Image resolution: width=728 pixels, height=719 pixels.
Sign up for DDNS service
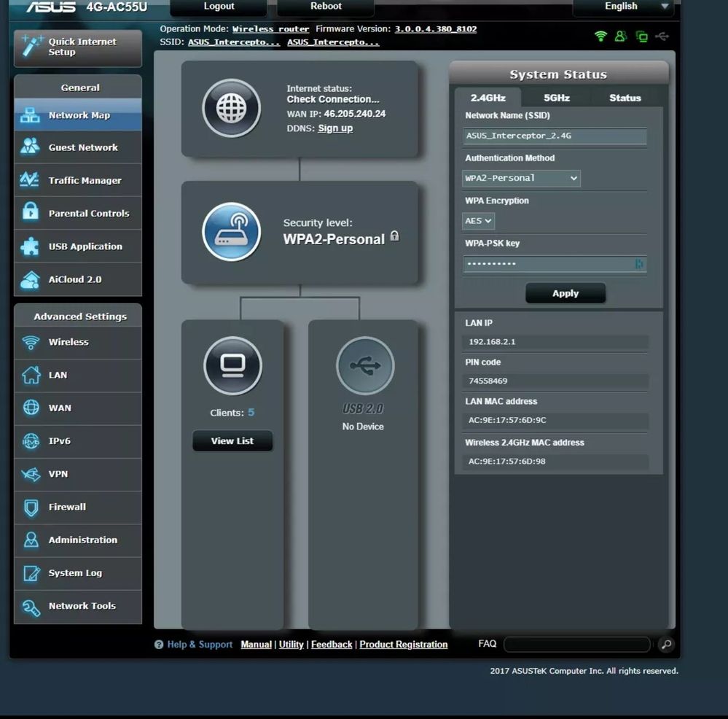(335, 128)
